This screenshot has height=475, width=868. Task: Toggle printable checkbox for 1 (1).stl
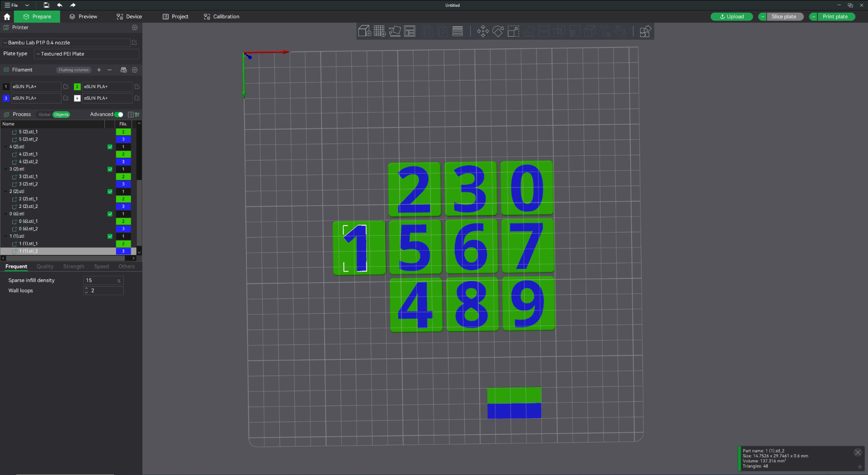110,236
